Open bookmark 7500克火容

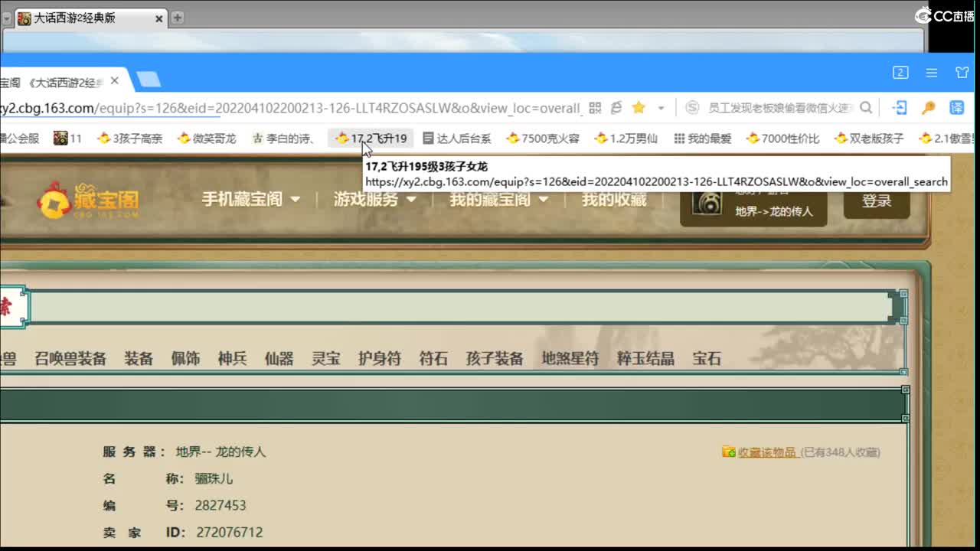(x=543, y=139)
